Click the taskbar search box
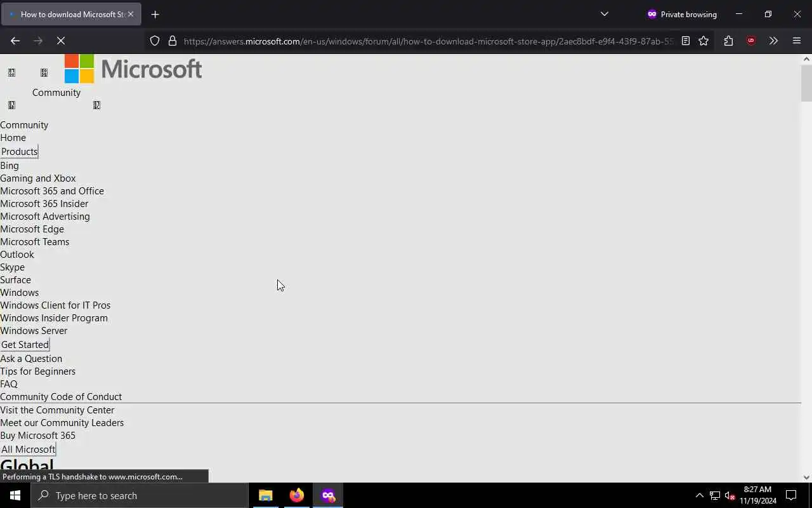Viewport: 812px width, 508px height. (x=140, y=495)
